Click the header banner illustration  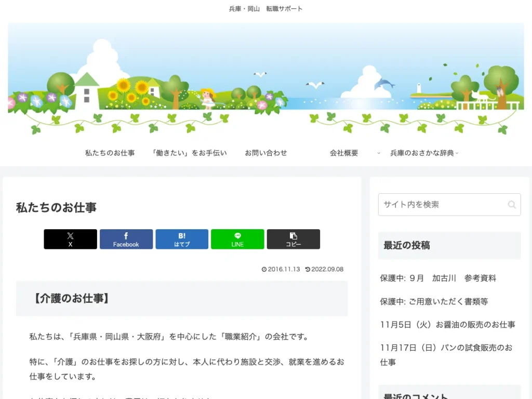coord(266,79)
